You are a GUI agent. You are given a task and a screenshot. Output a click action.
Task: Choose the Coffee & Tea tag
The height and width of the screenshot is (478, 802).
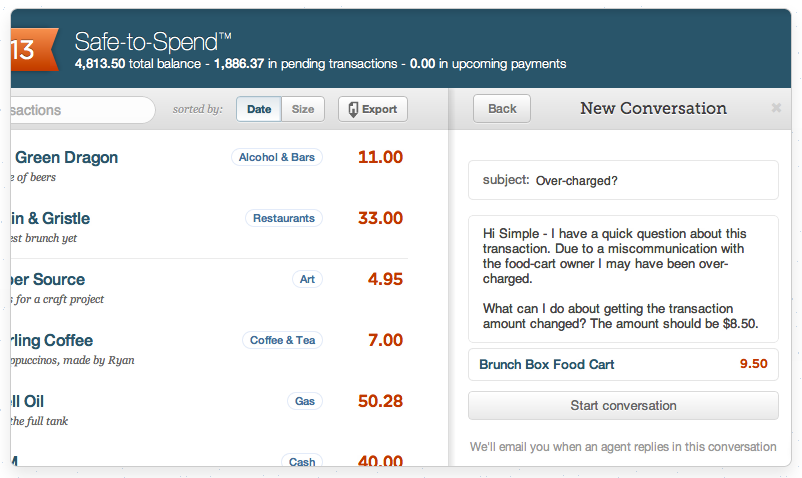(282, 340)
